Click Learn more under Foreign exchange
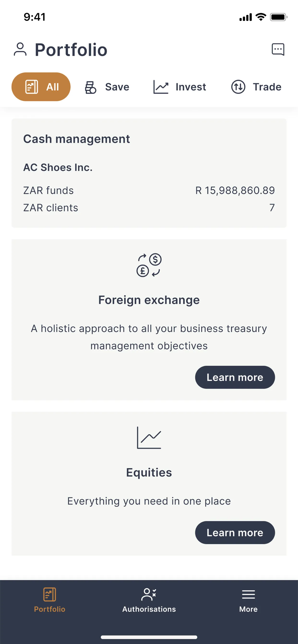298x644 pixels. click(235, 377)
